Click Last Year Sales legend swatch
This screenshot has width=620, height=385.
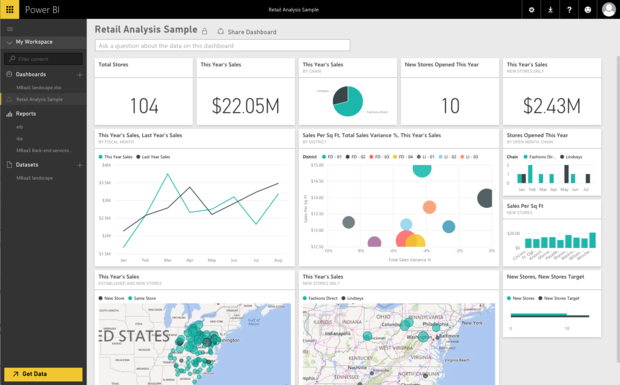[138, 157]
